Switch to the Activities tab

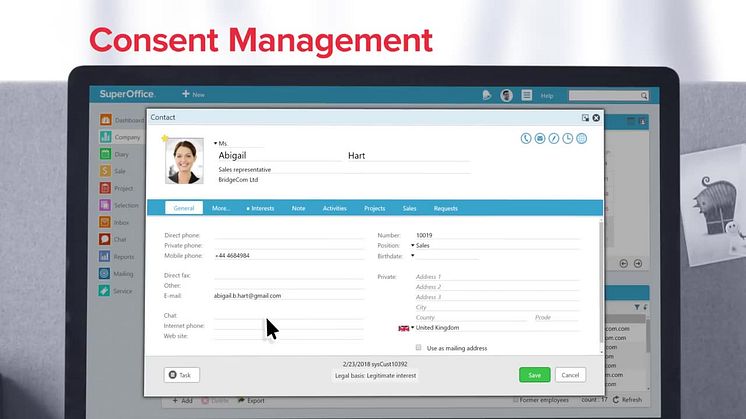334,208
